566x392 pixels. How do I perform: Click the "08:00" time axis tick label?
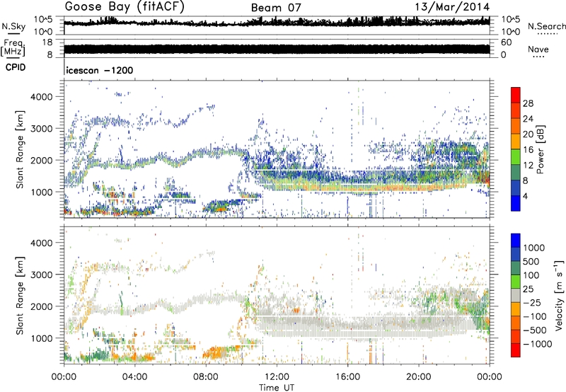[206, 377]
